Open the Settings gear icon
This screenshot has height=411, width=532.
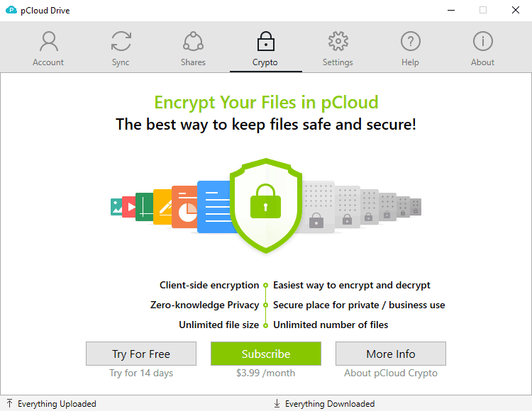pyautogui.click(x=338, y=41)
